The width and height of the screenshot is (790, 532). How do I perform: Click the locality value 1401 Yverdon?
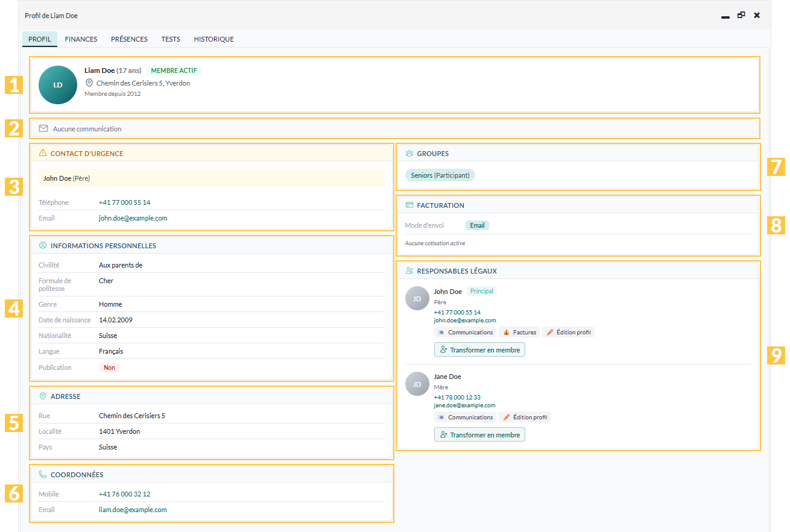tap(119, 431)
